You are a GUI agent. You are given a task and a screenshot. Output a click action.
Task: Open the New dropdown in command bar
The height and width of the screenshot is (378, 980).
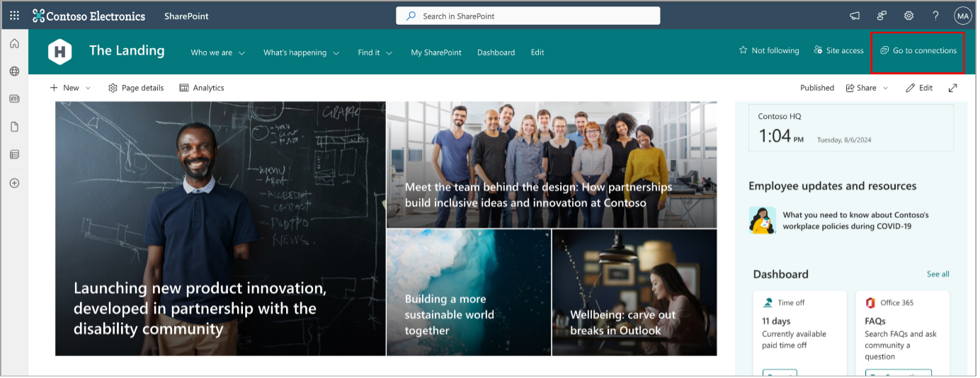(x=70, y=88)
